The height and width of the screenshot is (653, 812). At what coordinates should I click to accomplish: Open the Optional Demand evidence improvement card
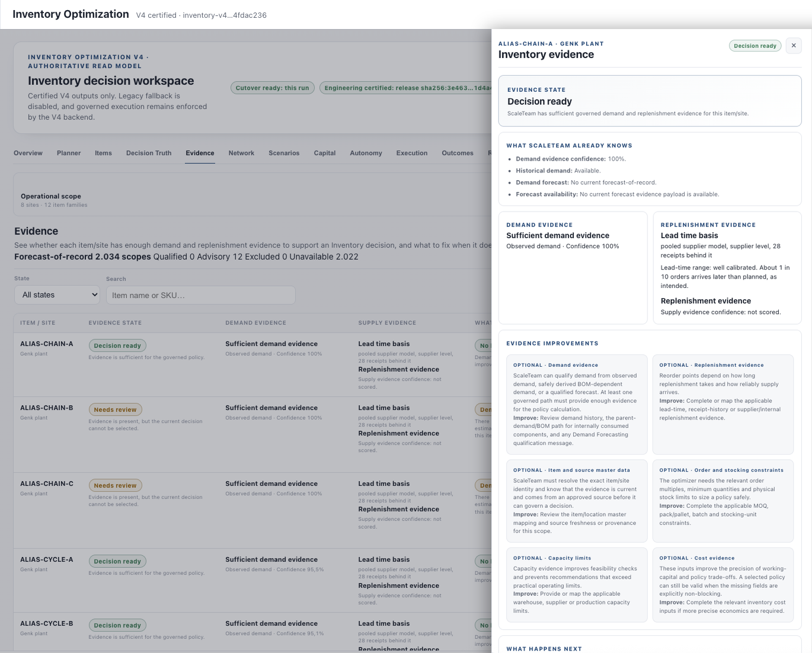(577, 405)
